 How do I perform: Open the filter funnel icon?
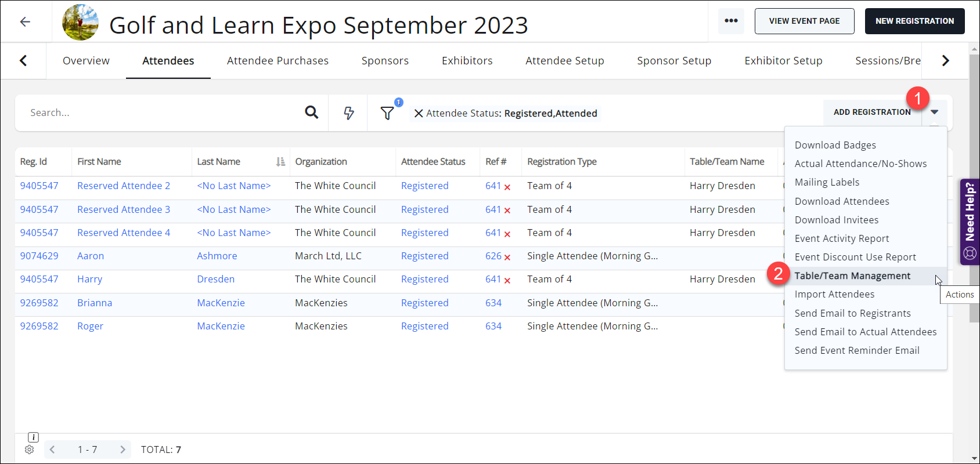pyautogui.click(x=387, y=113)
